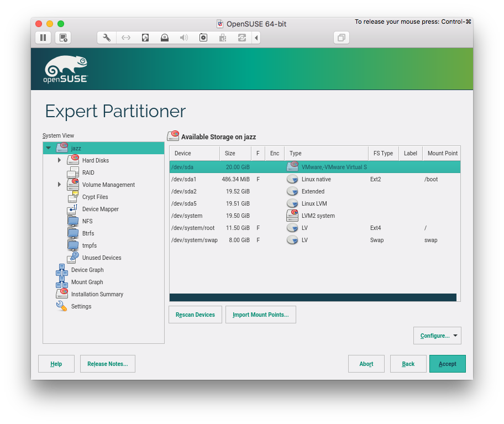Click the LVM2 system type icon
Screen dimensions: 504x424
[x=292, y=216]
